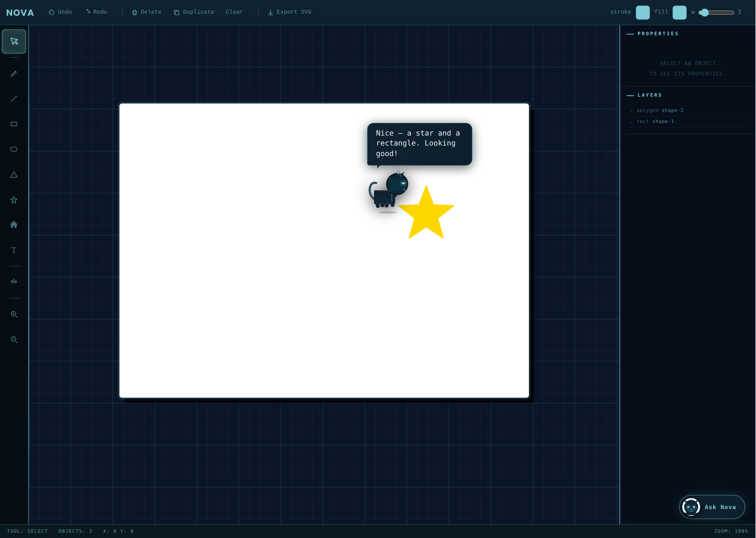Clear the whole canvas
This screenshot has height=538, width=756.
tap(234, 12)
